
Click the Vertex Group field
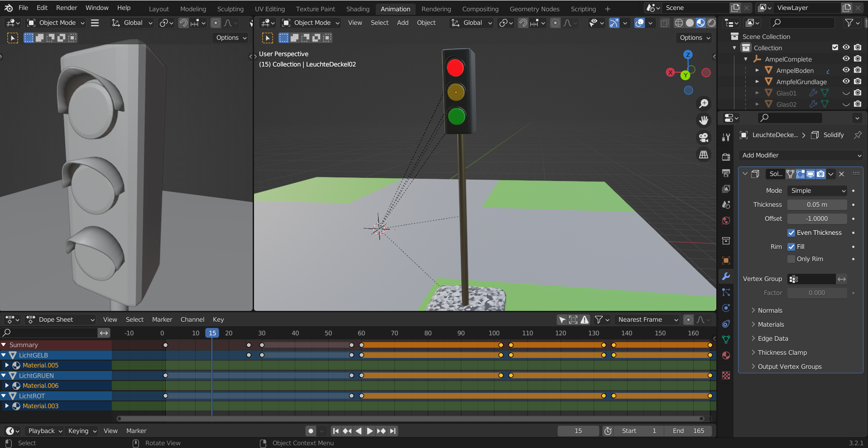811,279
